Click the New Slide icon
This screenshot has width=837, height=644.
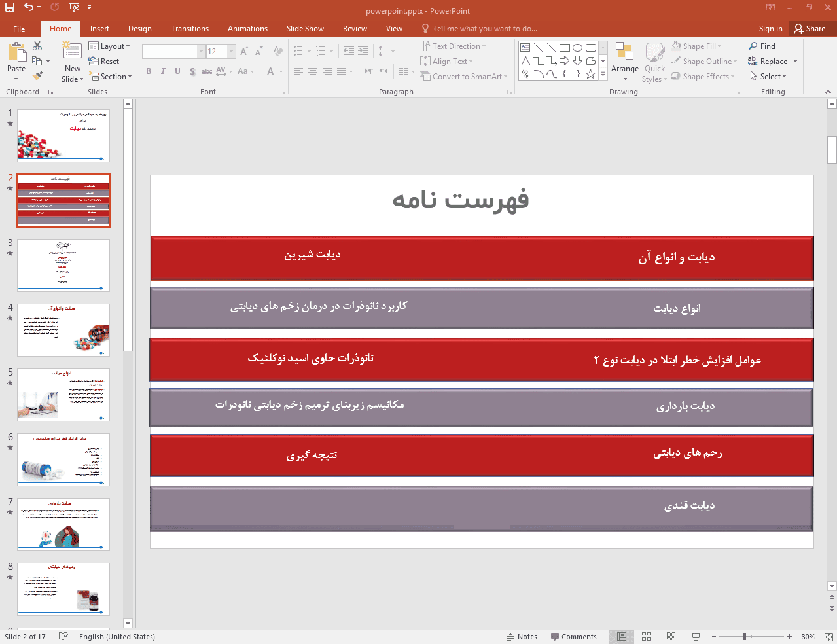tap(72, 51)
